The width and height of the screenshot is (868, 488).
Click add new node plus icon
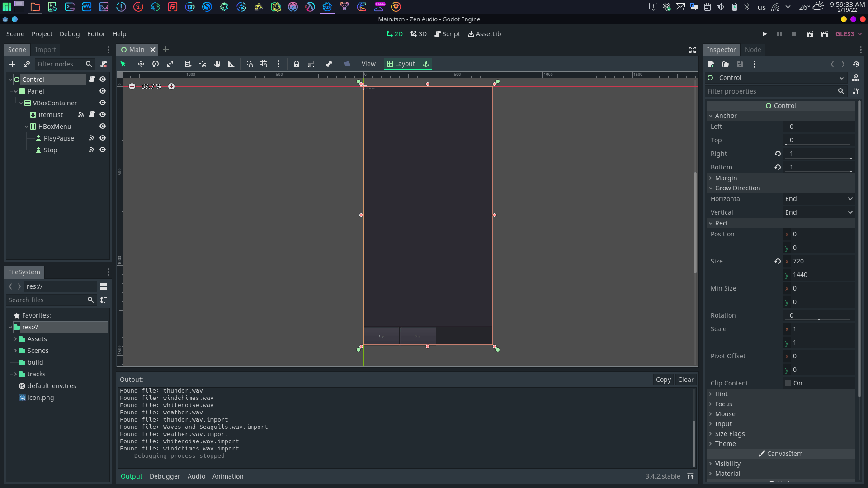(x=12, y=64)
